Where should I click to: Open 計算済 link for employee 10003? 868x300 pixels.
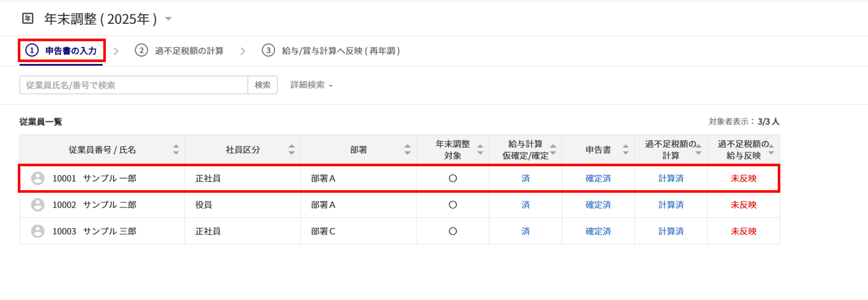pos(671,231)
